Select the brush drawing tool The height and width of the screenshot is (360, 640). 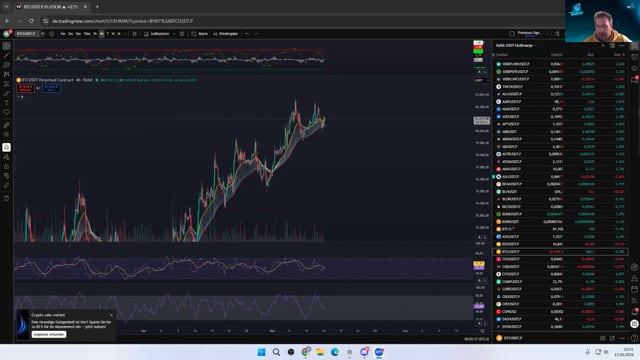[x=7, y=93]
